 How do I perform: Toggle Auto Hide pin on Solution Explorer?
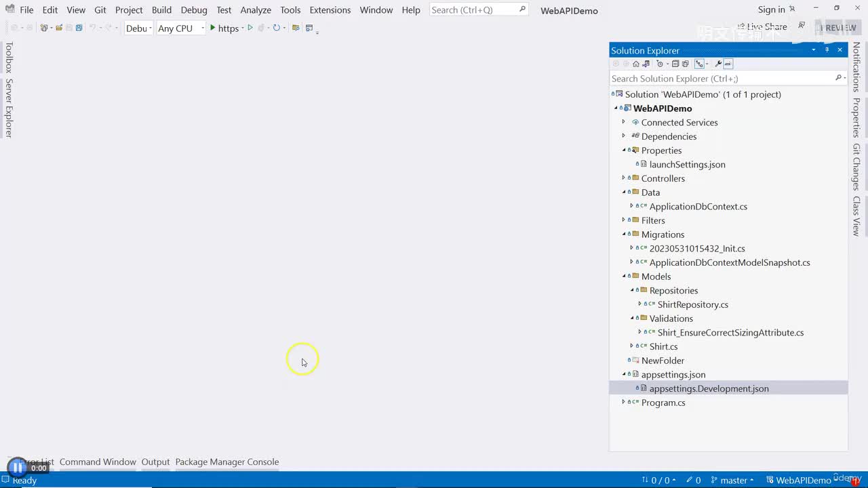[827, 50]
